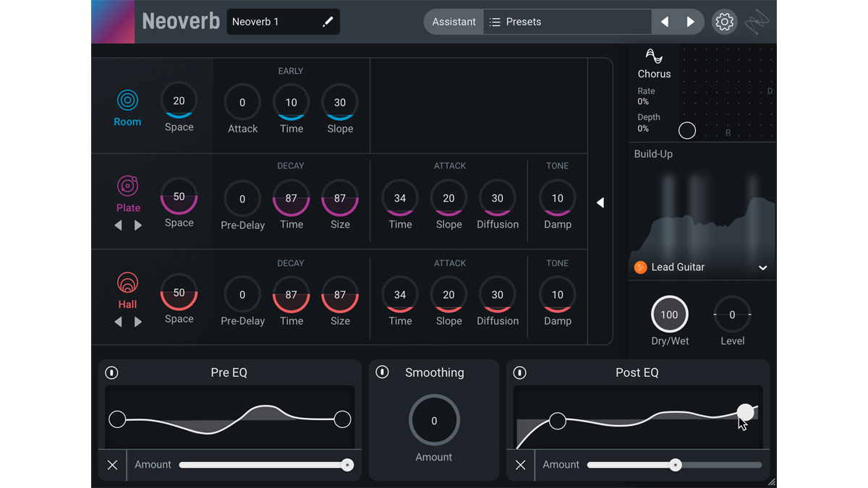
Task: Select the Room reverb engine icon
Action: [x=127, y=100]
